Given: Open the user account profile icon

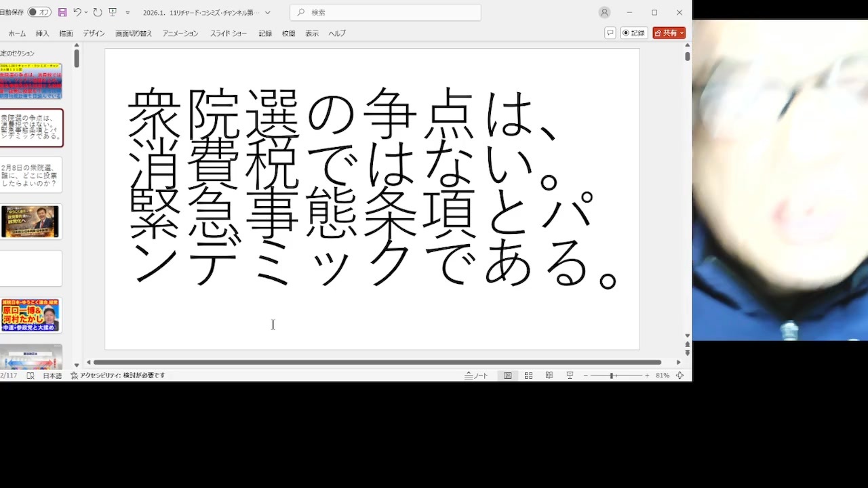Looking at the screenshot, I should (604, 12).
